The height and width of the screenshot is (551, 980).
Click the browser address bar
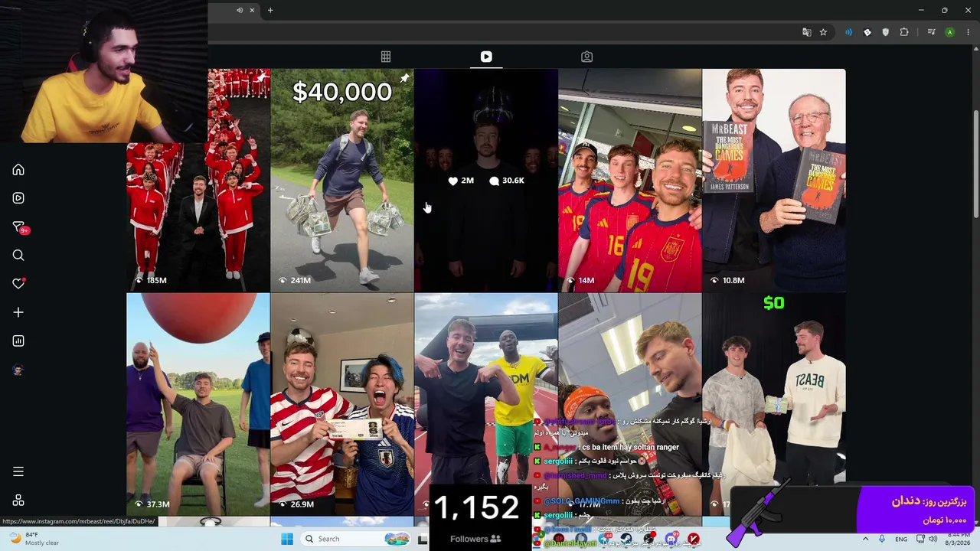(501, 32)
